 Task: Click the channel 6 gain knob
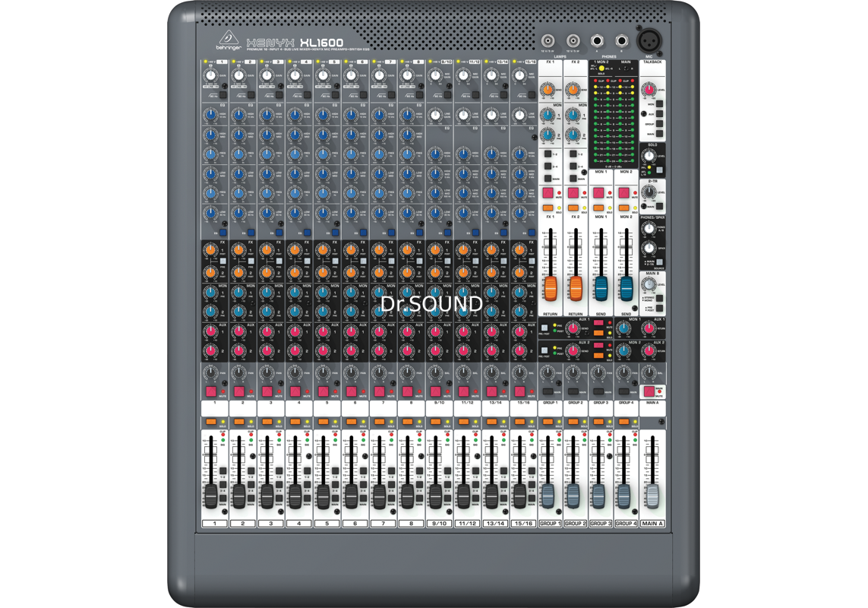(x=350, y=75)
